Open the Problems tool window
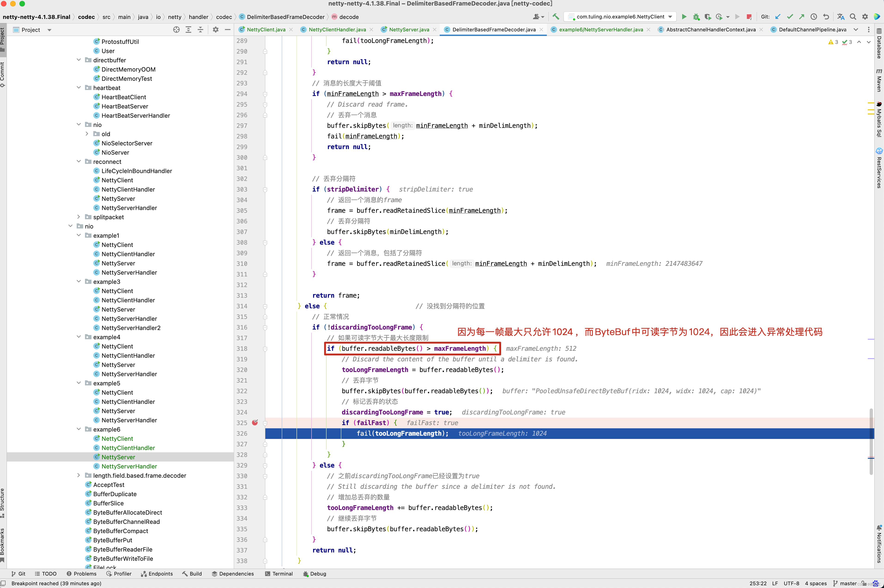The image size is (884, 588). pos(82,574)
